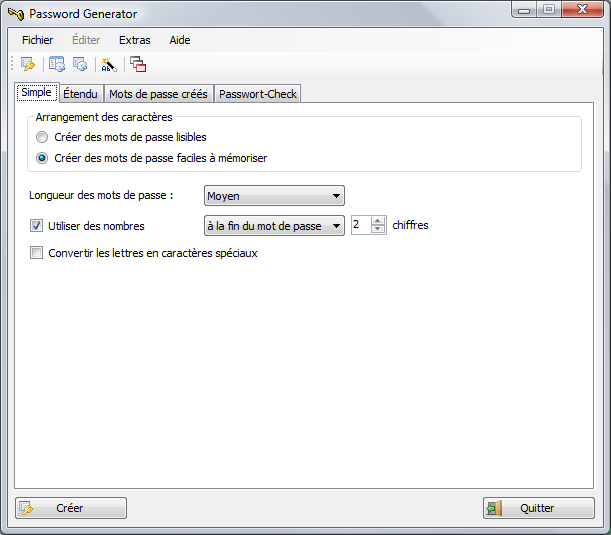
Task: Open the Passwort-Check tab
Action: point(258,94)
